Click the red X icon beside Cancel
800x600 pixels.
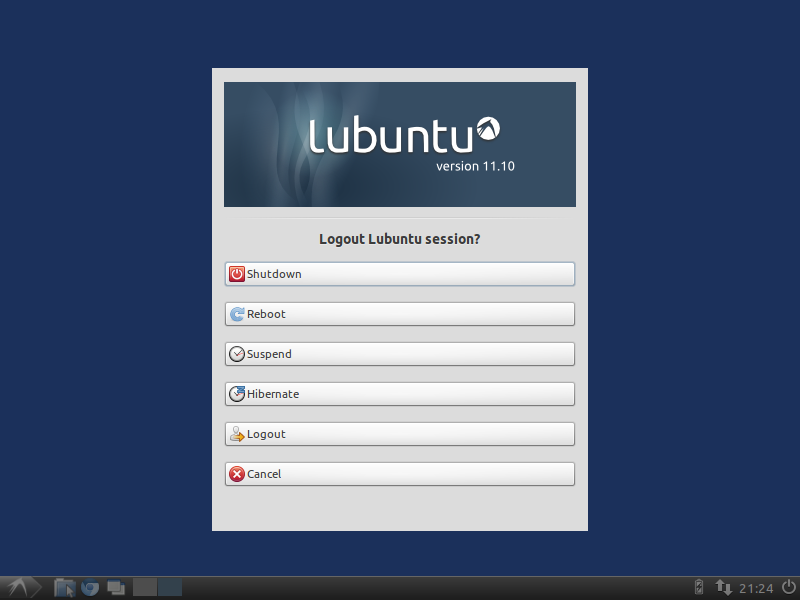tap(237, 474)
